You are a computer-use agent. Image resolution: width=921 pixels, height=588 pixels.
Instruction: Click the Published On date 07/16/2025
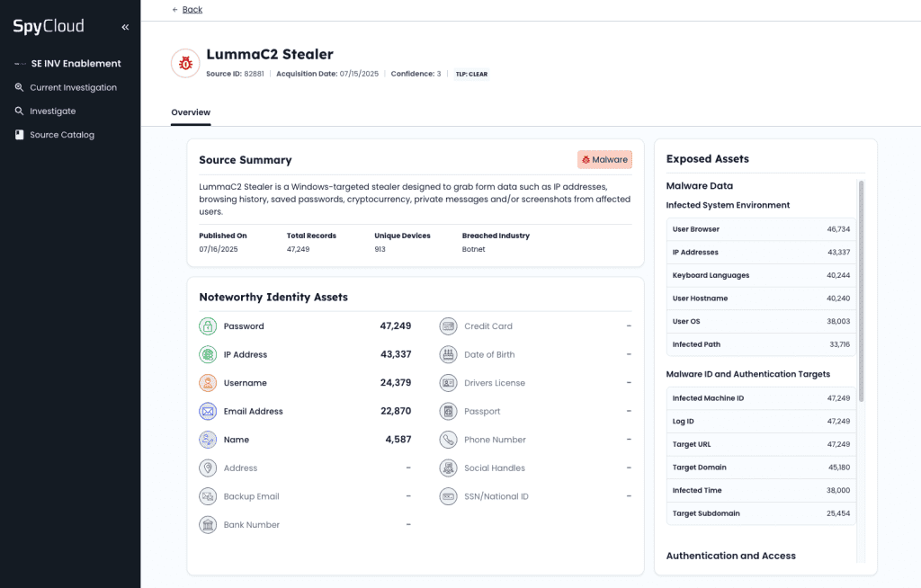219,249
